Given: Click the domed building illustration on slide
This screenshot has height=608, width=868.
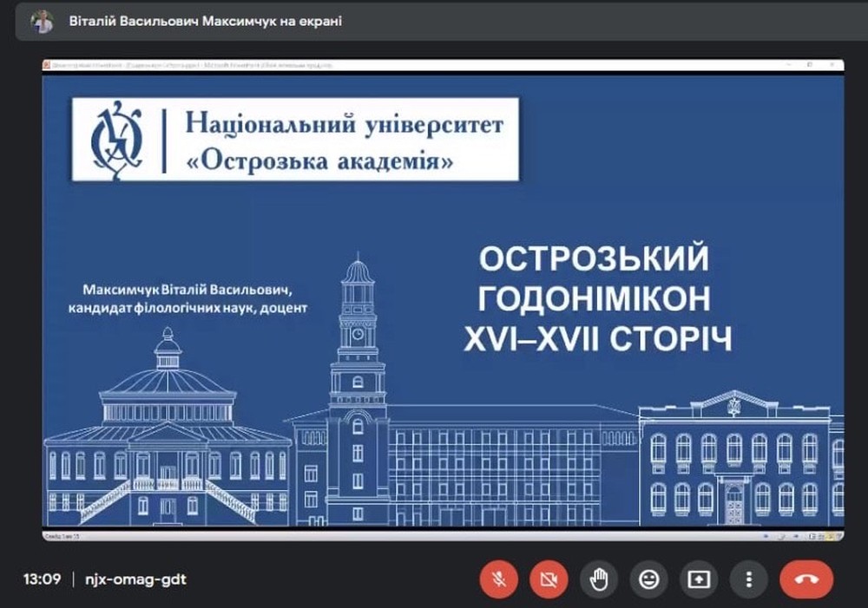Looking at the screenshot, I should [x=168, y=426].
